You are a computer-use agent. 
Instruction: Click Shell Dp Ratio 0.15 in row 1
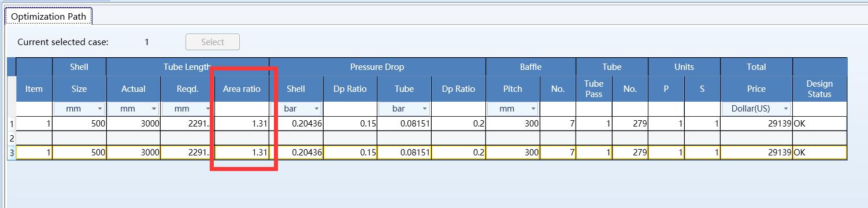tap(350, 124)
